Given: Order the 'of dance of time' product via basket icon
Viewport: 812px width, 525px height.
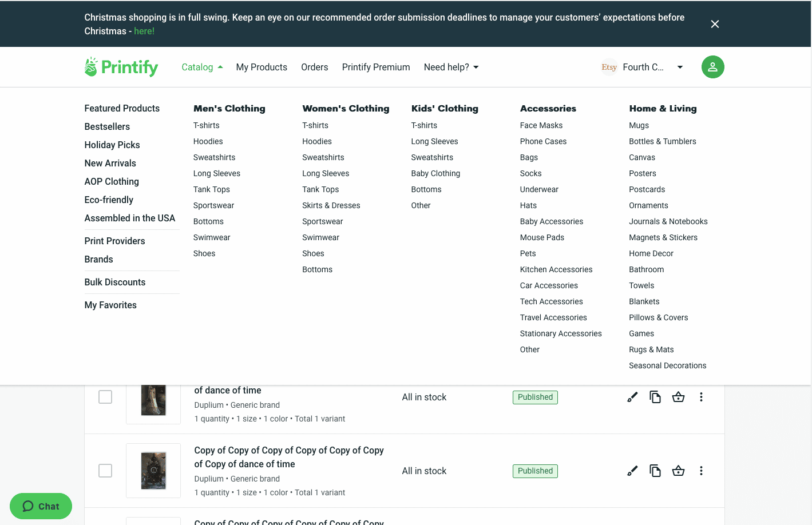Looking at the screenshot, I should click(x=678, y=397).
